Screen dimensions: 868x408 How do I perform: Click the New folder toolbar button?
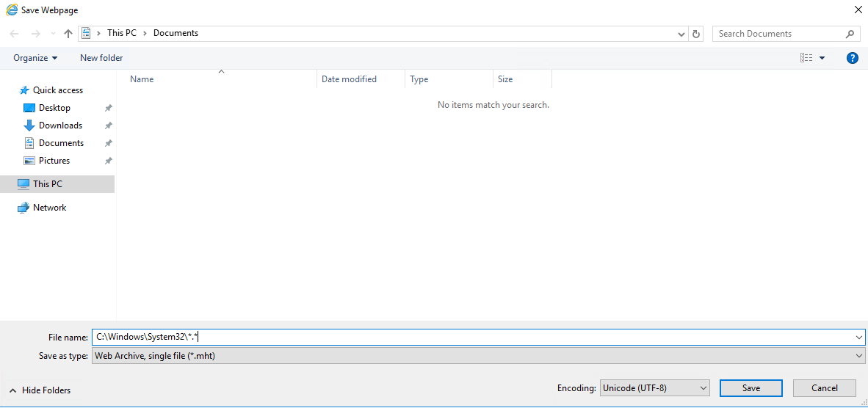tap(101, 58)
